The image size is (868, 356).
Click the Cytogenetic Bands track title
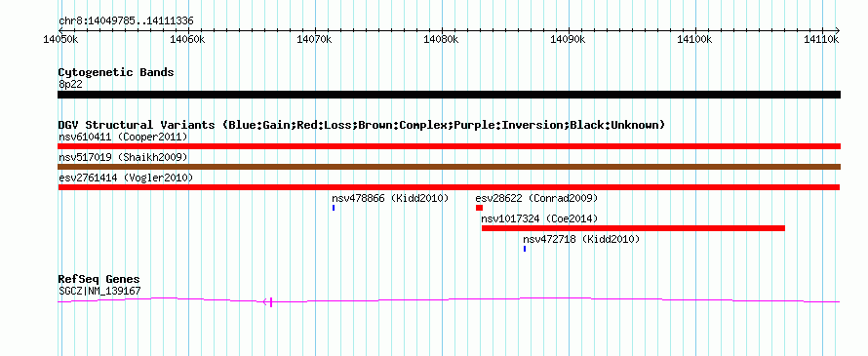click(x=116, y=72)
